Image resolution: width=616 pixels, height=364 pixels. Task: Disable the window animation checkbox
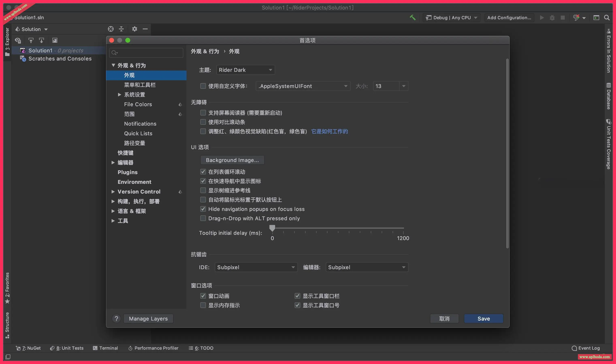[203, 296]
